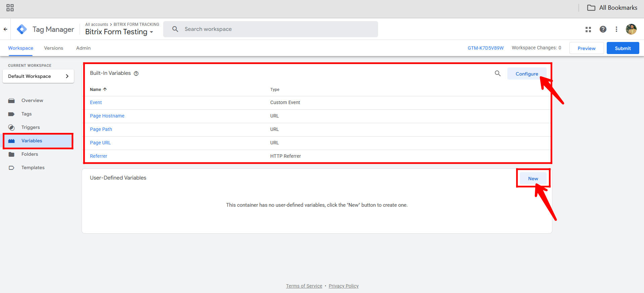Click the Overview sidebar icon
The image size is (644, 293).
pyautogui.click(x=11, y=101)
